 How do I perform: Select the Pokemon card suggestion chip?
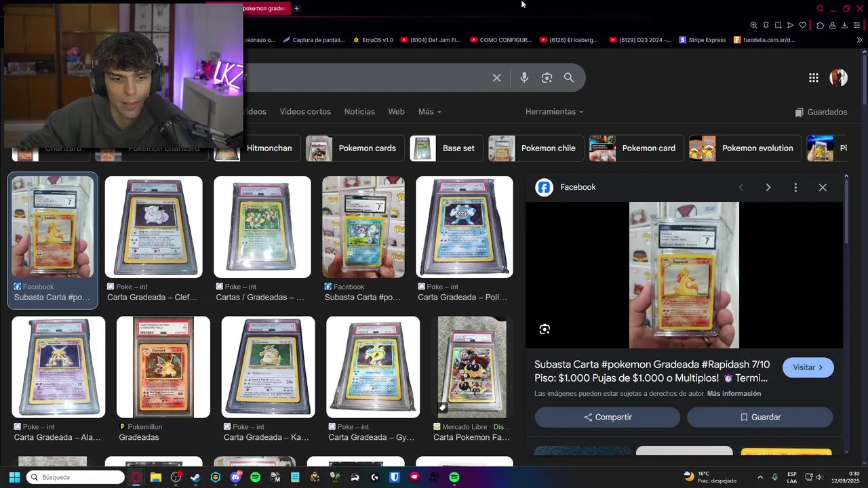click(x=636, y=148)
